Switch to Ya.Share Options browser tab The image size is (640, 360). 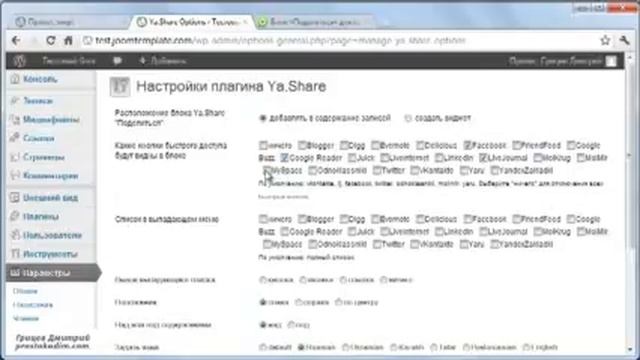(x=191, y=22)
